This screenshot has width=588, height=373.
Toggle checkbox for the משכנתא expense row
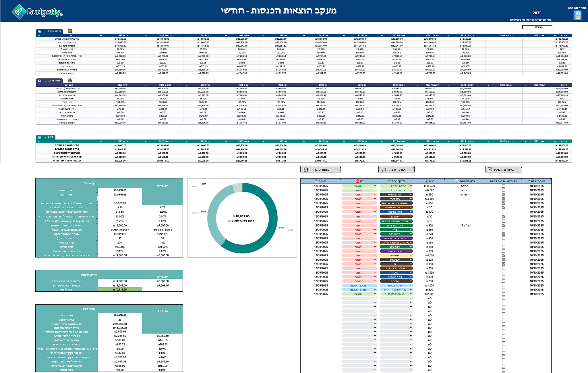[503, 255]
